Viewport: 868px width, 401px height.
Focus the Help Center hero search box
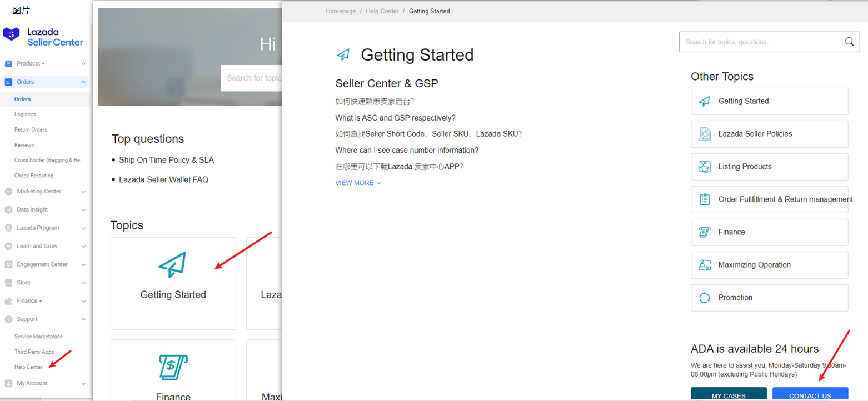point(251,78)
